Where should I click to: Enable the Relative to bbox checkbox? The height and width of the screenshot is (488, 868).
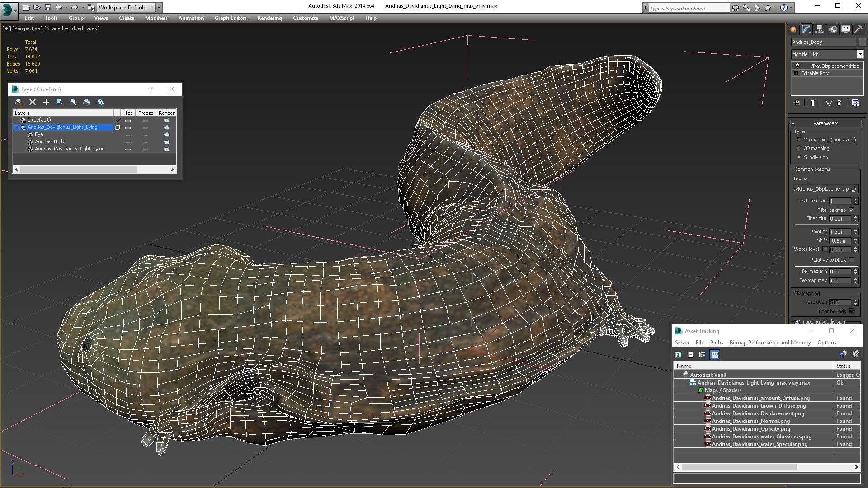pyautogui.click(x=852, y=260)
